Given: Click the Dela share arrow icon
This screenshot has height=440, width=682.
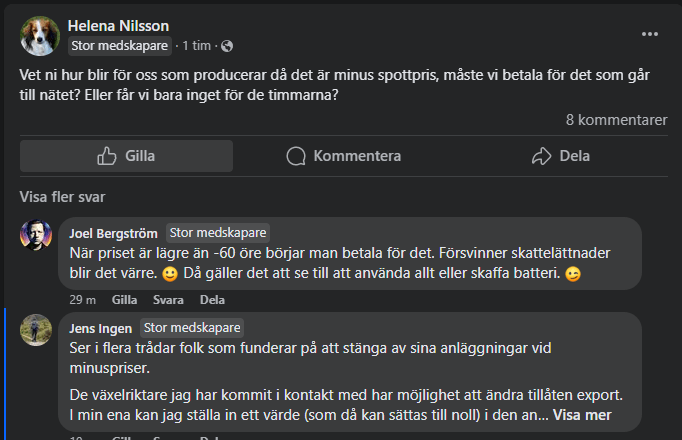Looking at the screenshot, I should pyautogui.click(x=542, y=156).
